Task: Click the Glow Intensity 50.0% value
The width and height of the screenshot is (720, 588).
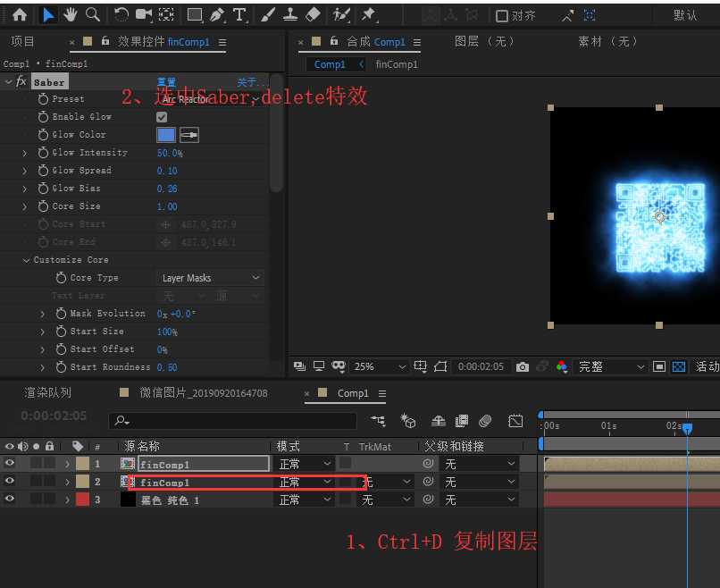Action: (170, 153)
